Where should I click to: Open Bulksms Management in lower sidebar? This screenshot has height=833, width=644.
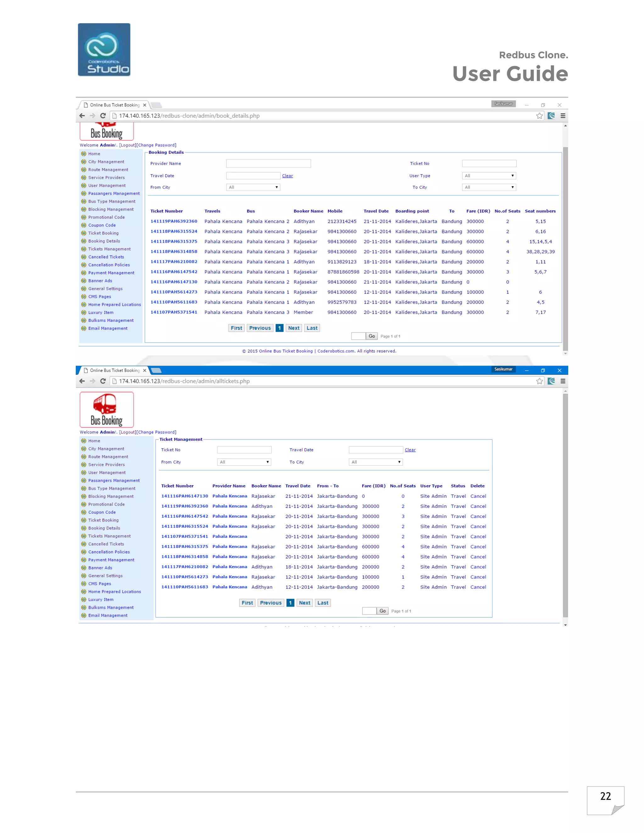(x=111, y=607)
